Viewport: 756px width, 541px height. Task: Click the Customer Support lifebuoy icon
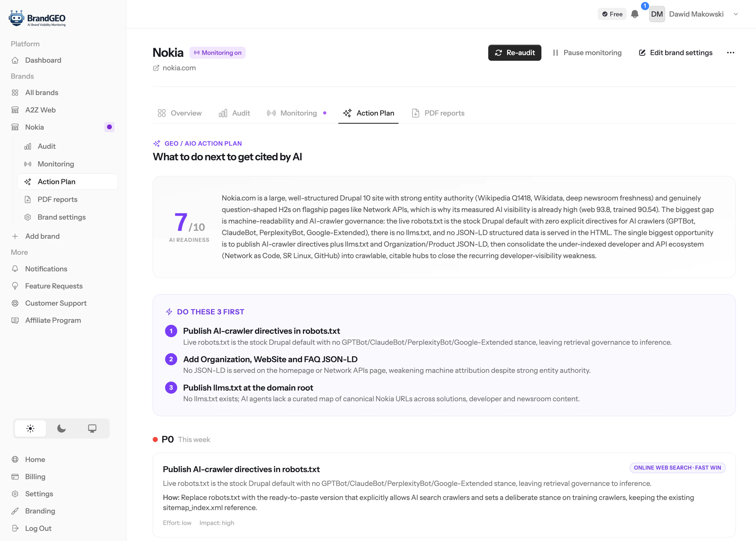pyautogui.click(x=15, y=303)
